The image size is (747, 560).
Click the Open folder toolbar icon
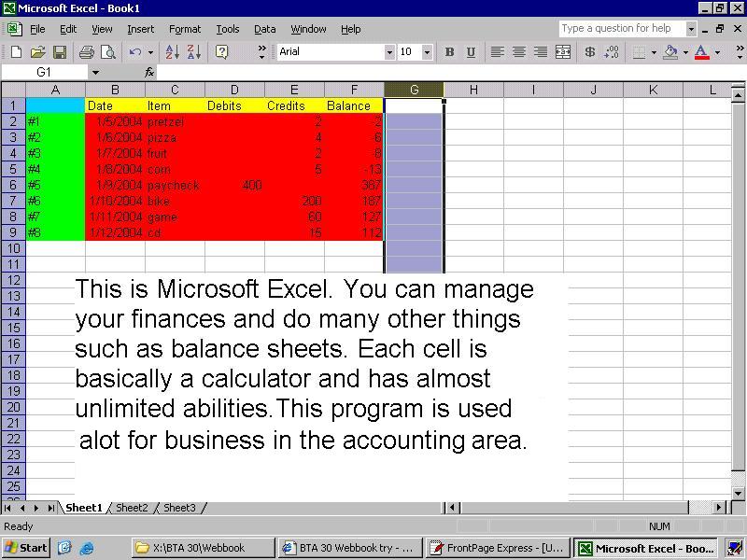click(x=37, y=52)
